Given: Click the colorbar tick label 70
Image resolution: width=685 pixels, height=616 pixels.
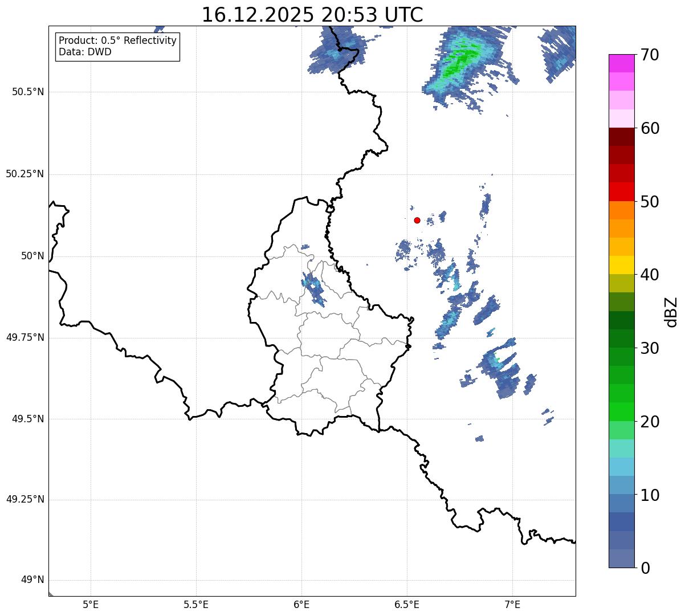Looking at the screenshot, I should [650, 55].
